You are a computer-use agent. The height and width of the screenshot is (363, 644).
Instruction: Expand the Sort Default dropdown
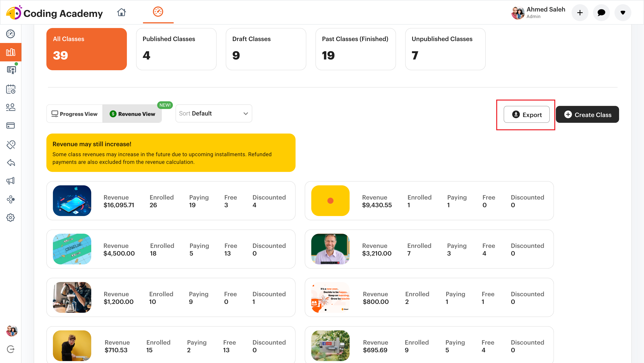(x=214, y=113)
